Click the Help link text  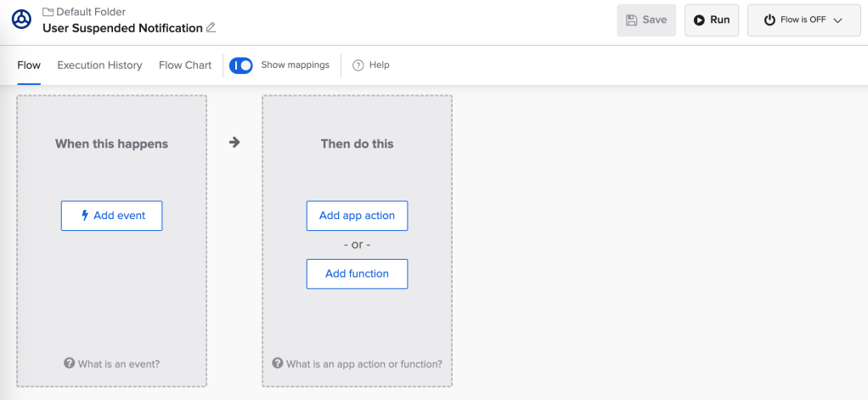tap(380, 65)
